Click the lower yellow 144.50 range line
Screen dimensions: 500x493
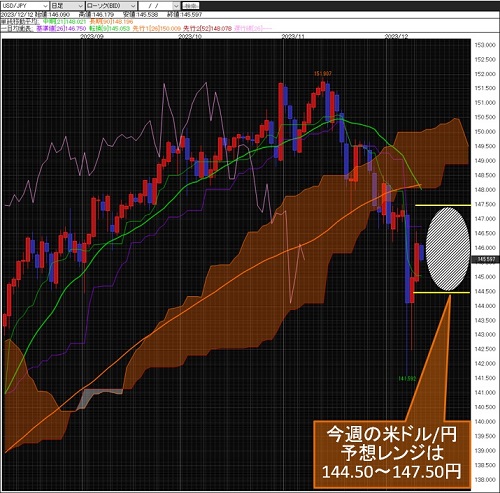[442, 292]
